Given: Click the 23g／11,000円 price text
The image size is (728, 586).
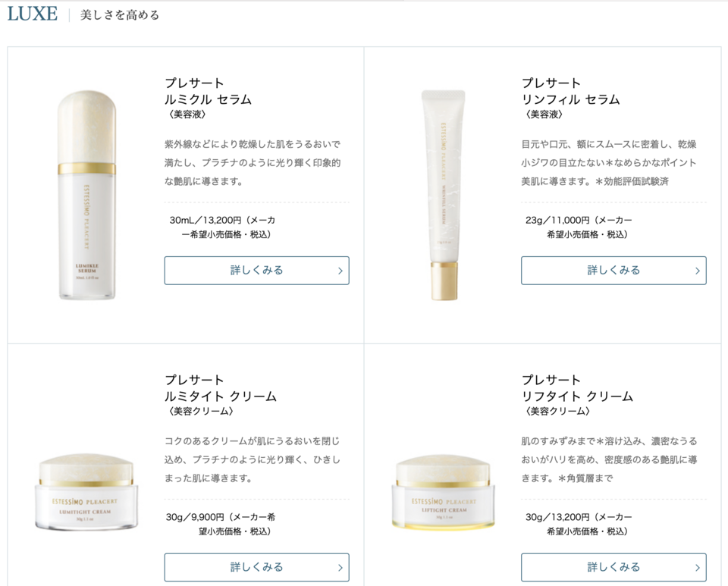Looking at the screenshot, I should pyautogui.click(x=557, y=221).
